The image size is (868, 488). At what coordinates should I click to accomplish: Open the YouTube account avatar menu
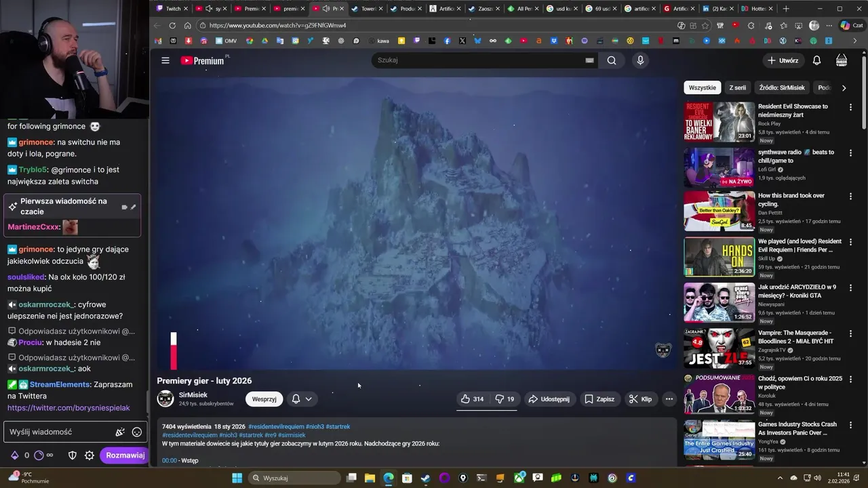coord(842,60)
